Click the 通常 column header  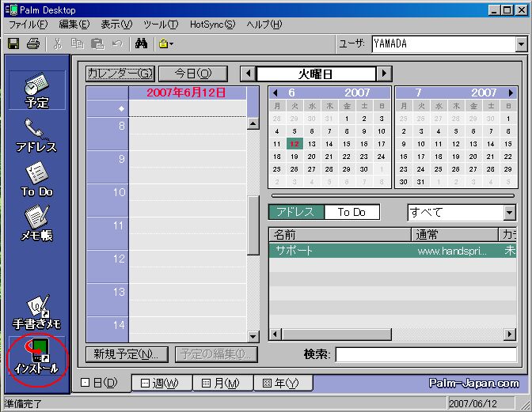[x=454, y=234]
